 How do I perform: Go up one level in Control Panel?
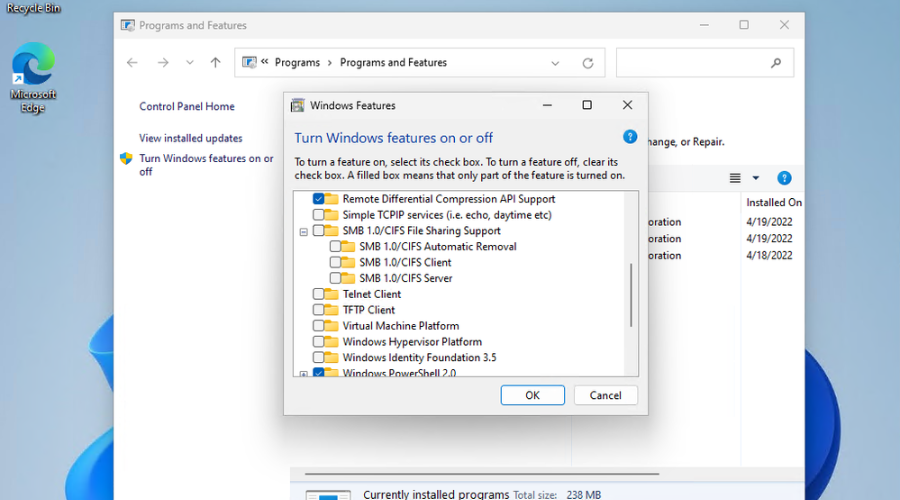tap(215, 63)
